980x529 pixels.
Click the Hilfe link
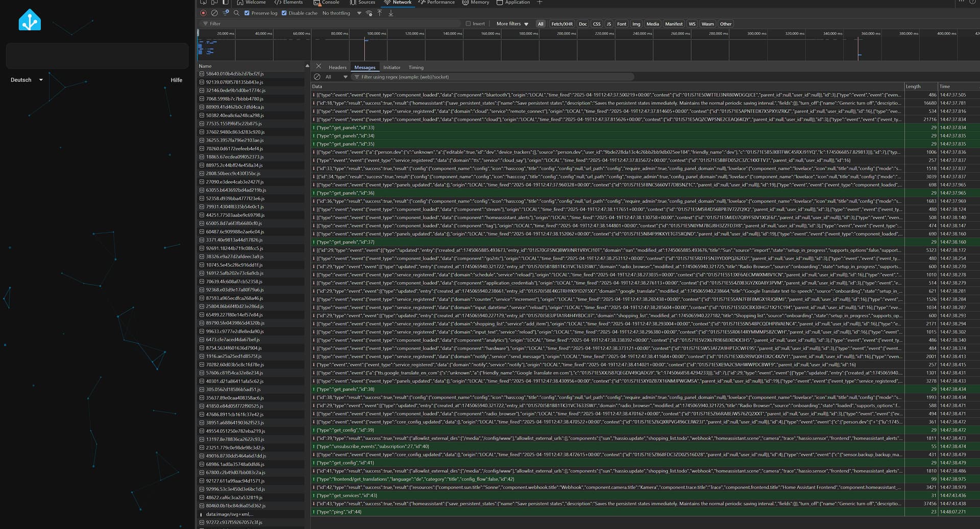pyautogui.click(x=176, y=80)
